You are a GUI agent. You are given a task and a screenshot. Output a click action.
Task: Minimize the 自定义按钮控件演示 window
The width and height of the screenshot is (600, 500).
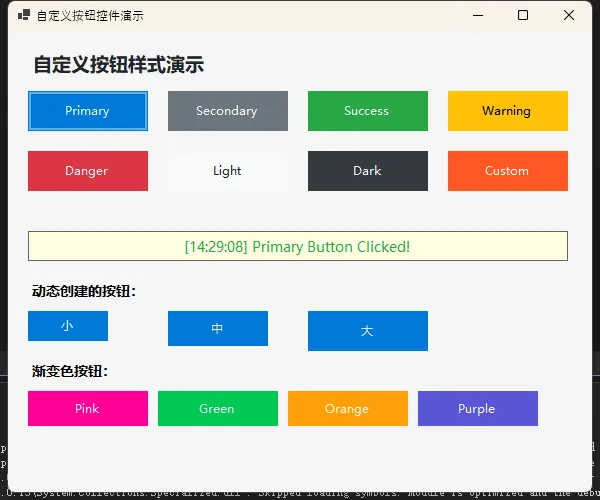click(477, 15)
